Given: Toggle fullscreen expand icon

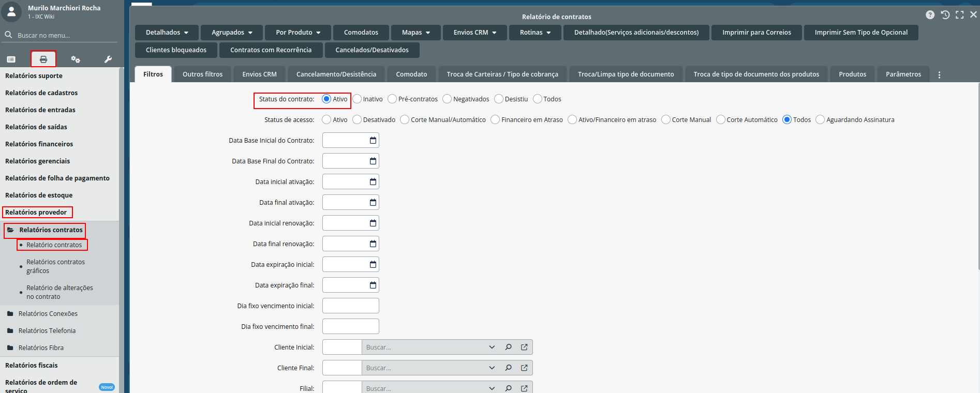Looking at the screenshot, I should coord(960,15).
